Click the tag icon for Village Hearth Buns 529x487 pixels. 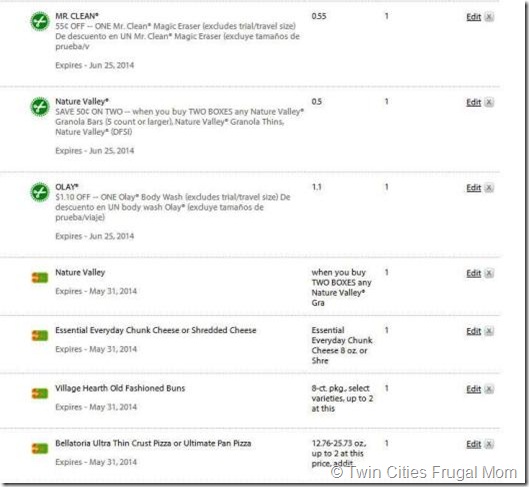40,394
